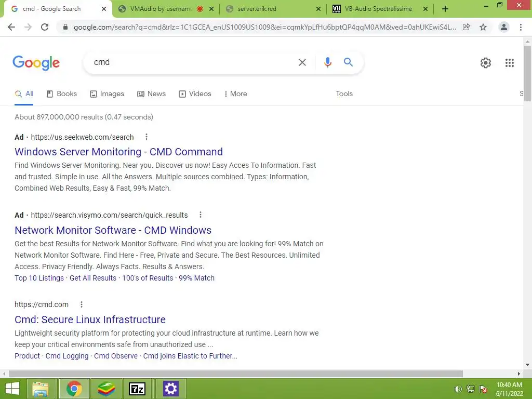Click the vertical scrollbar thumb
The image size is (532, 399).
tap(527, 73)
